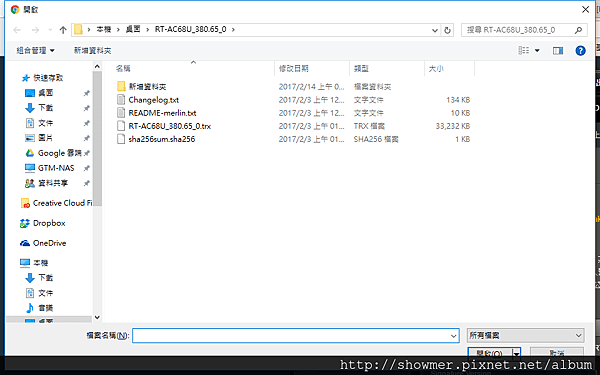This screenshot has width=600, height=375.
Task: Open GTM-NAS in navigation pane
Action: point(56,168)
